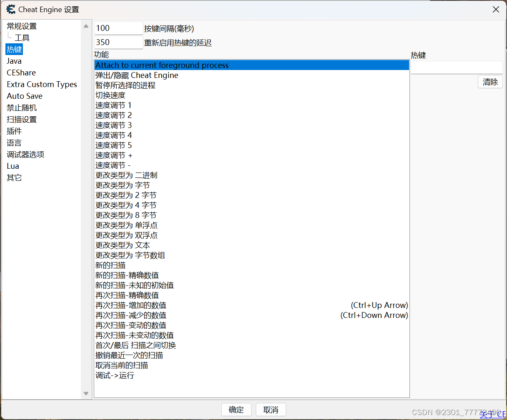Open the 语言 settings category
This screenshot has height=420, width=507.
(14, 143)
